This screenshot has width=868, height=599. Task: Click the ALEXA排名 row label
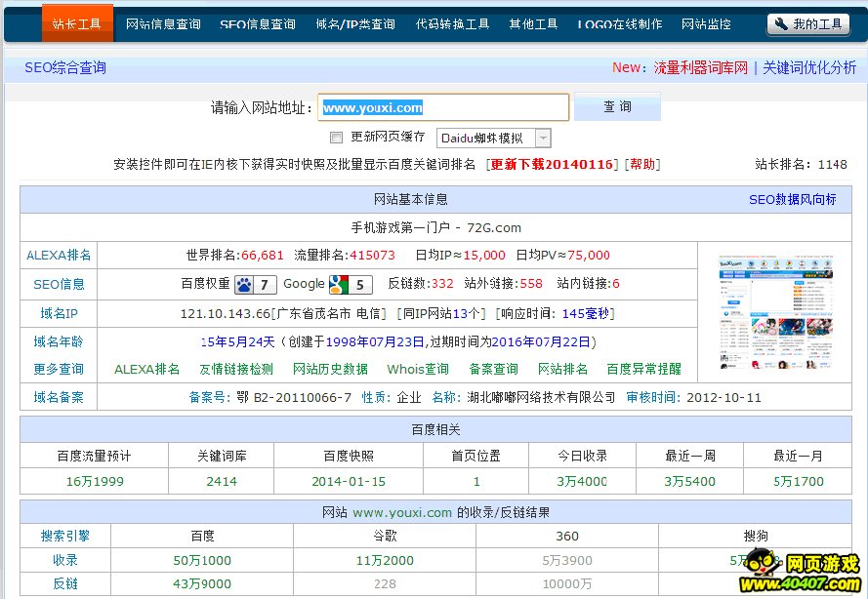pos(59,255)
